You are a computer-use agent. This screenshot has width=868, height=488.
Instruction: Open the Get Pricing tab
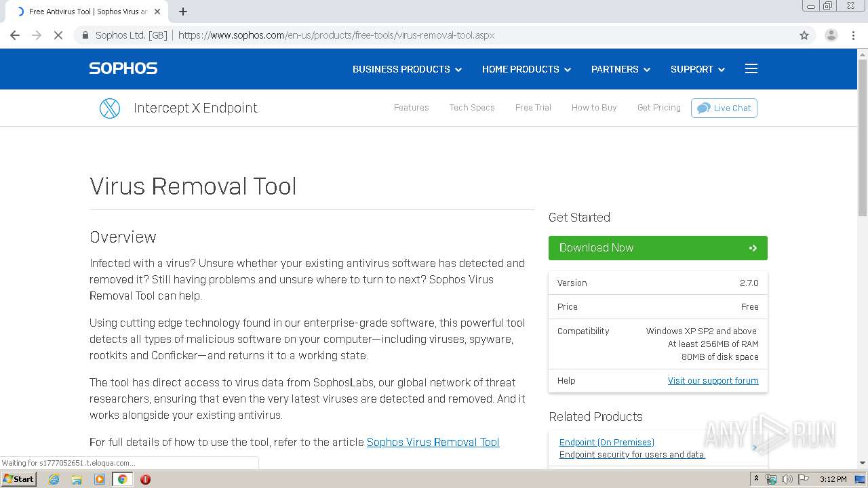point(659,108)
